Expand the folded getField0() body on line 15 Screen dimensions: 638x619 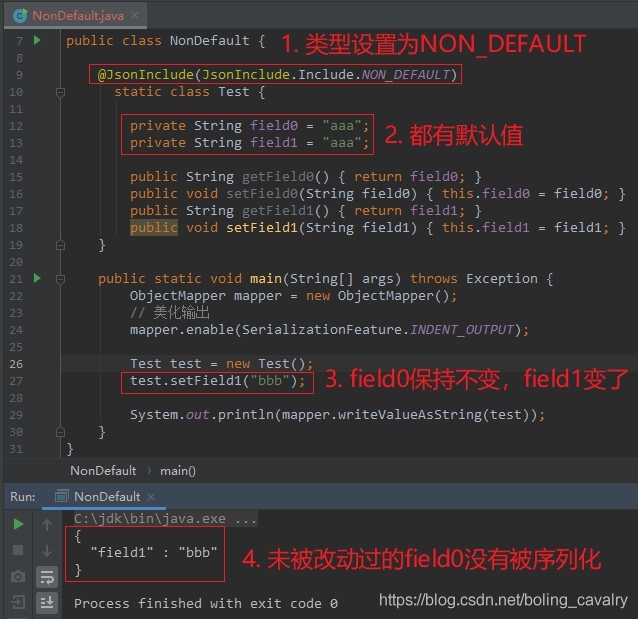coord(410,177)
